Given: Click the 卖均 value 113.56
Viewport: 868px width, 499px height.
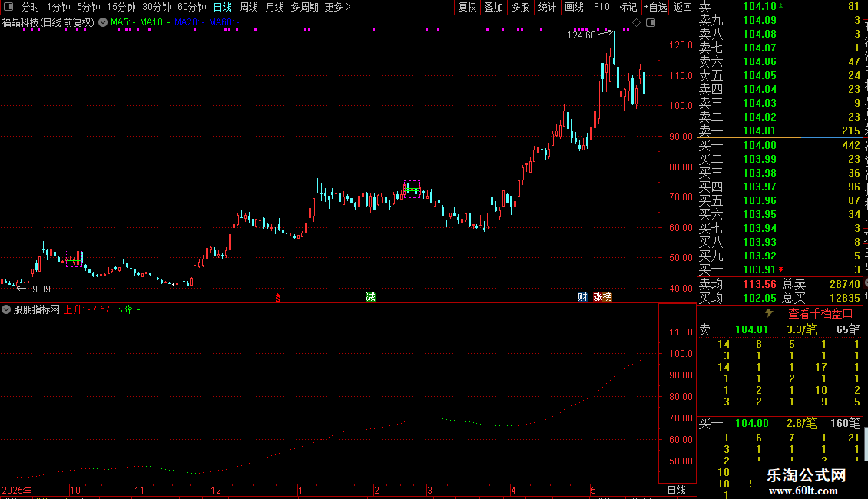Looking at the screenshot, I should 759,284.
